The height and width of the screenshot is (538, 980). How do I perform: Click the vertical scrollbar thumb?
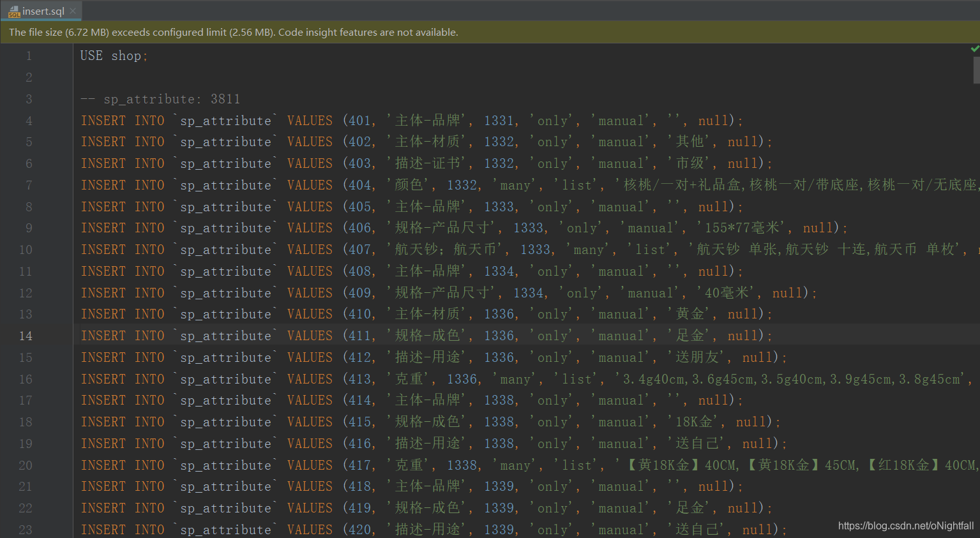tap(976, 70)
